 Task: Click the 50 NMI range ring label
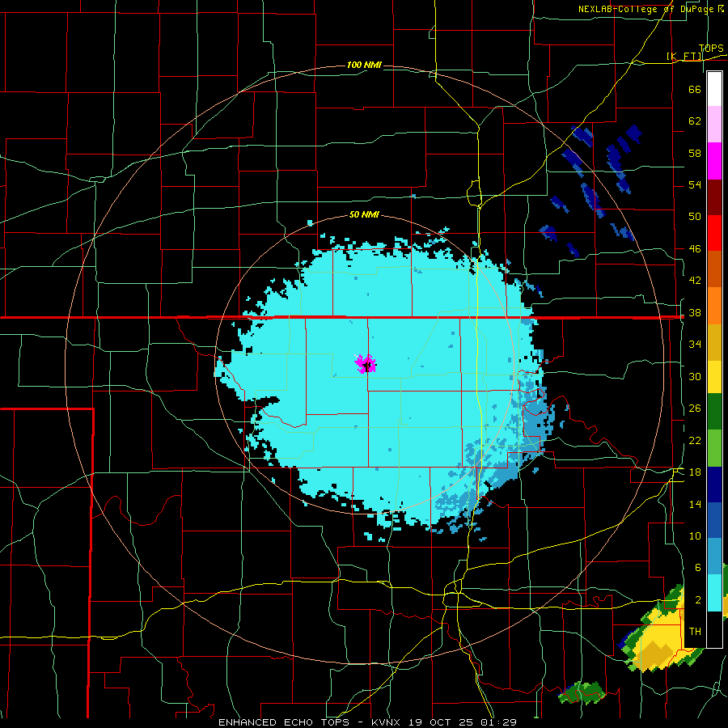(365, 214)
